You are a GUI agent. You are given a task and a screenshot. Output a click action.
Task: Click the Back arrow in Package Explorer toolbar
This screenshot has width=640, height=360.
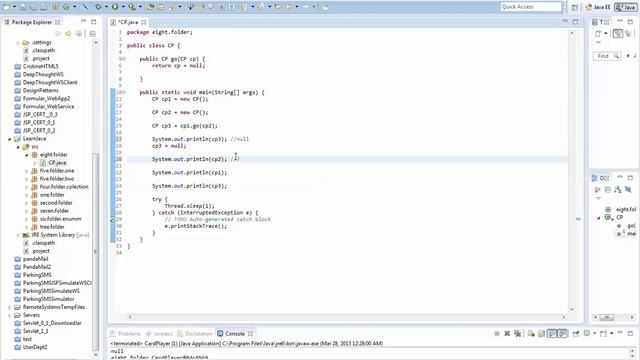58,33
